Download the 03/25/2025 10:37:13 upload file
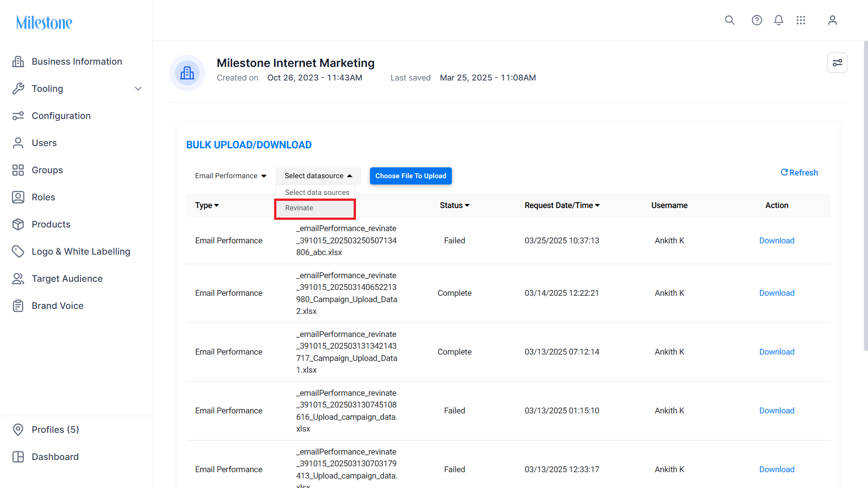 777,241
